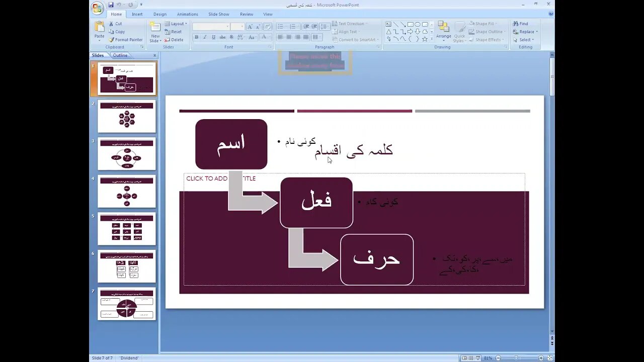The height and width of the screenshot is (362, 644).
Task: Click the Paste icon in Clipboard group
Action: (x=100, y=31)
